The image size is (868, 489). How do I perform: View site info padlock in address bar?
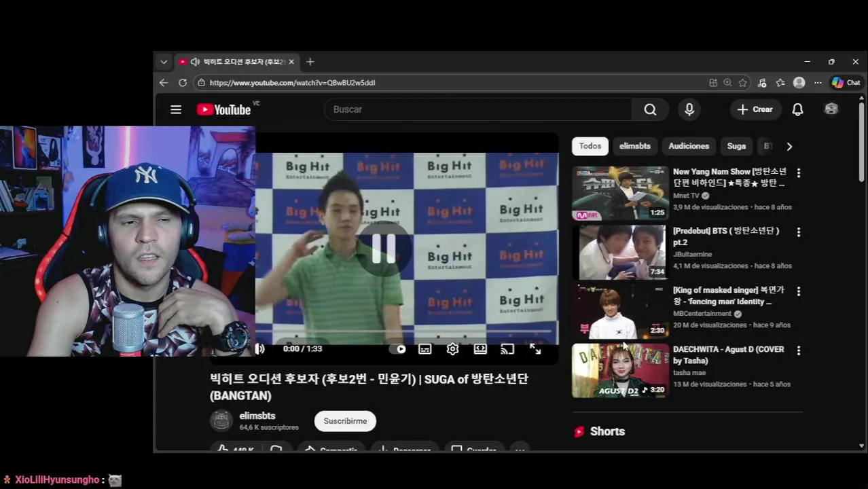pos(201,83)
